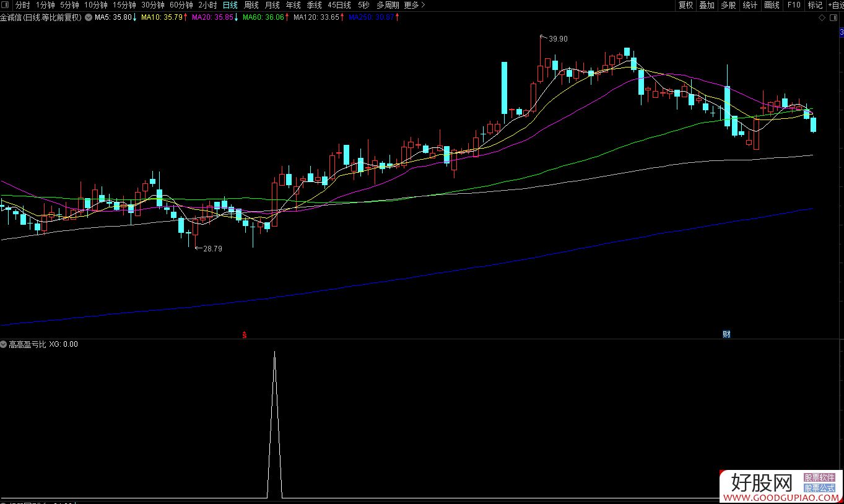Click the 标记 mark button

point(815,5)
